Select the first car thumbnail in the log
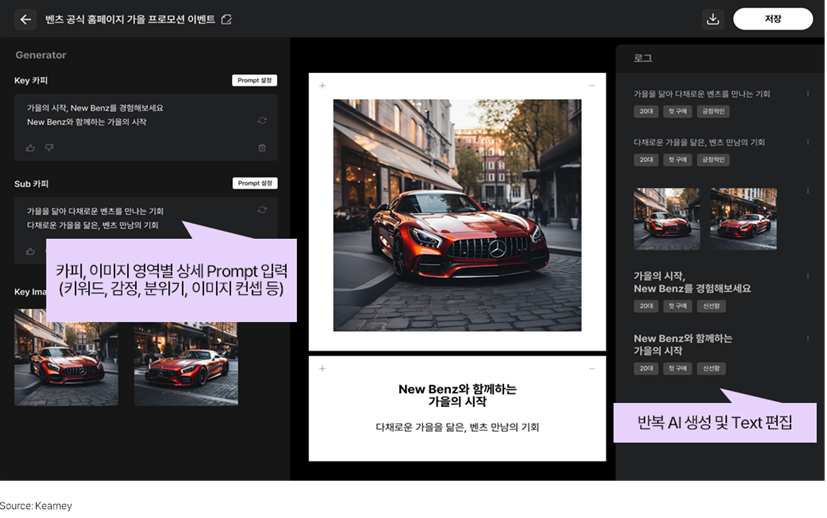This screenshot has width=827, height=518. [667, 219]
